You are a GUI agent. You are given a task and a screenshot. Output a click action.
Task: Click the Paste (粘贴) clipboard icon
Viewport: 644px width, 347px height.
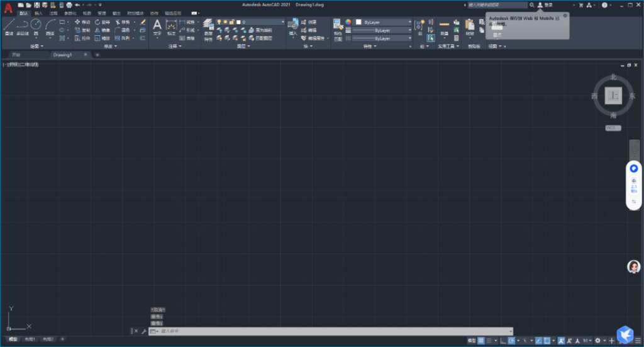[470, 26]
